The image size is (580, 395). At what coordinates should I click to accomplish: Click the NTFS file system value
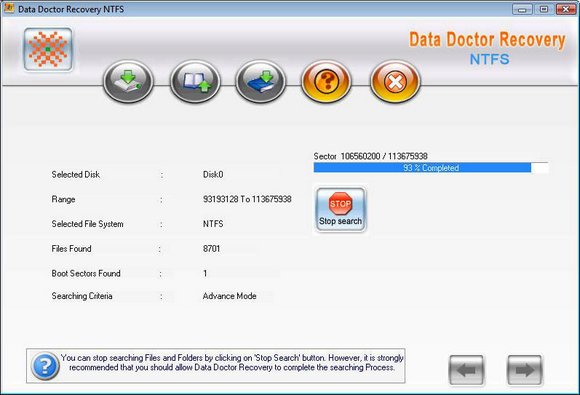click(213, 224)
